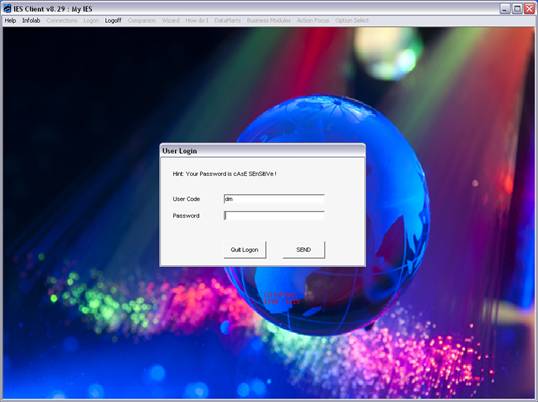Submit login with the SEND button

coord(304,250)
